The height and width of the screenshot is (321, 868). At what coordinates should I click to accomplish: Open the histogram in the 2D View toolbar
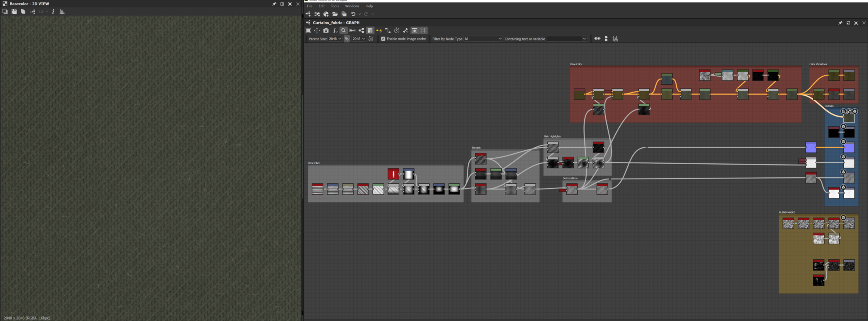[62, 12]
